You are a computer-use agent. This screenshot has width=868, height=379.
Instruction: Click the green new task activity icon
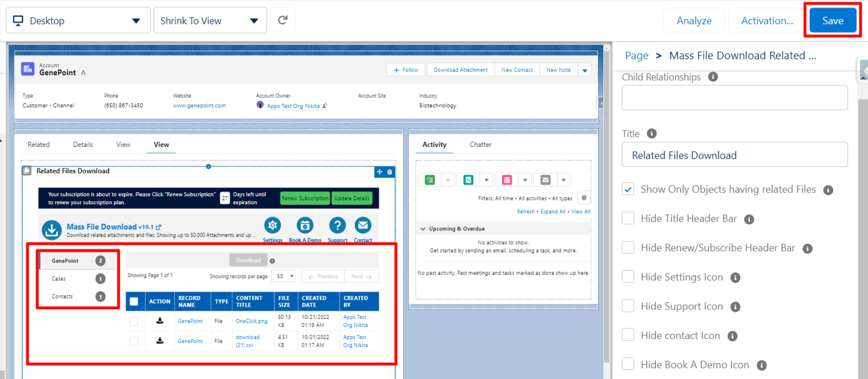430,180
